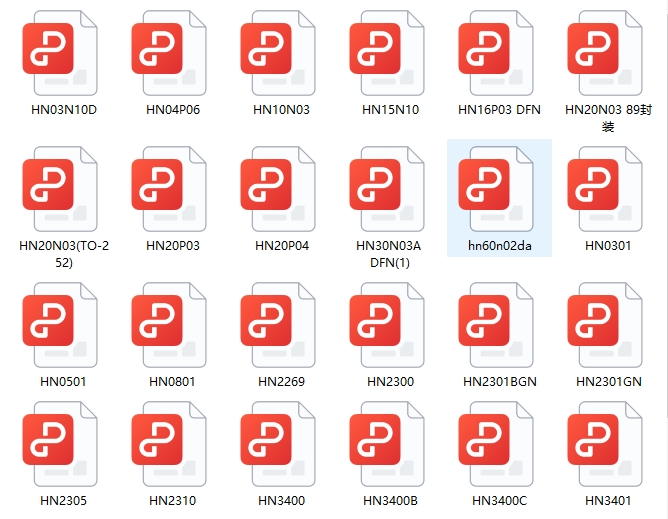The height and width of the screenshot is (519, 668).
Task: Click the HN3401 file name label
Action: [x=608, y=500]
